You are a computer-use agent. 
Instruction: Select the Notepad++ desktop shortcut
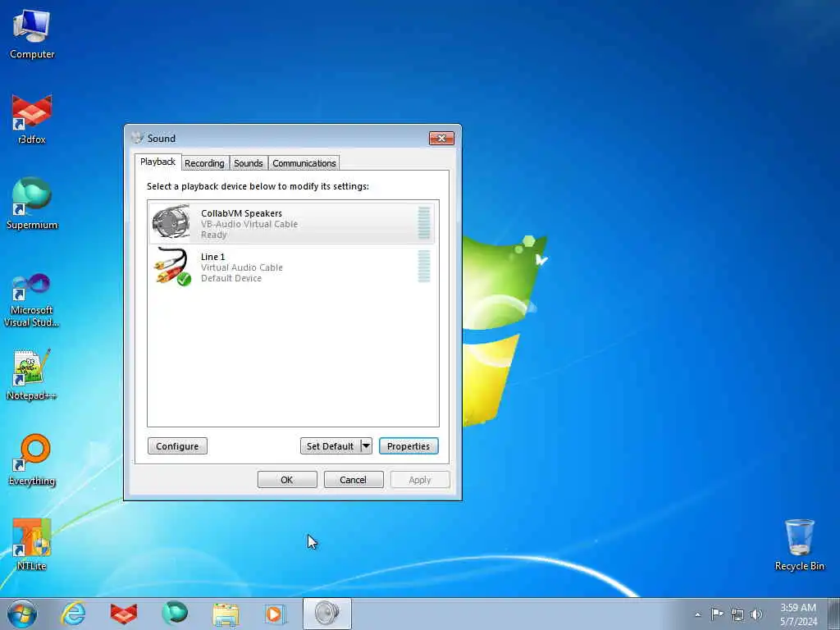[x=32, y=374]
